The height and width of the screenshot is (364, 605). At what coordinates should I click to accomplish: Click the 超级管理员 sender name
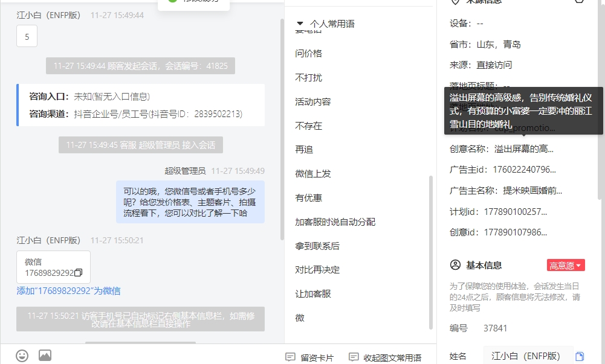point(185,171)
